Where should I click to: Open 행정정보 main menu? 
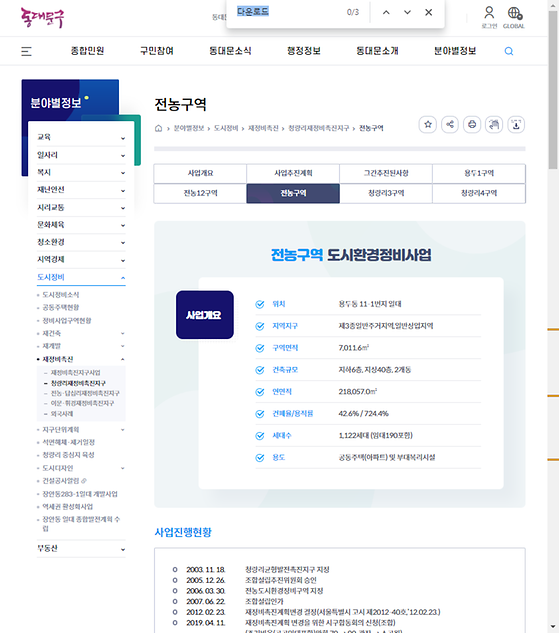point(304,51)
